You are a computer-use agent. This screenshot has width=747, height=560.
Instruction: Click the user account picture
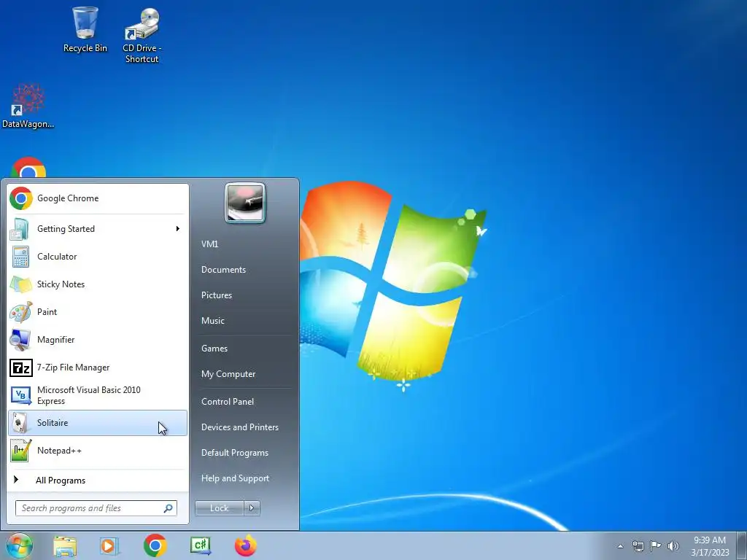245,203
